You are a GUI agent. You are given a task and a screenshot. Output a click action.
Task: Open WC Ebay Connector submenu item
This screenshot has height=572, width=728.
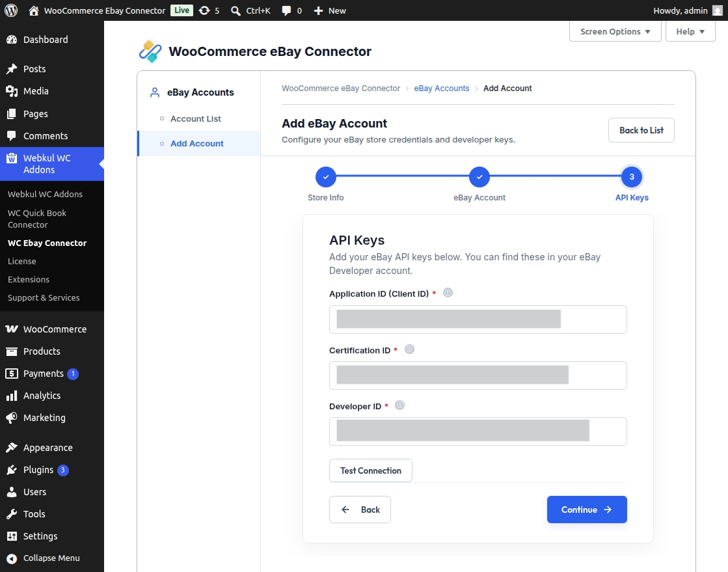pyautogui.click(x=47, y=243)
